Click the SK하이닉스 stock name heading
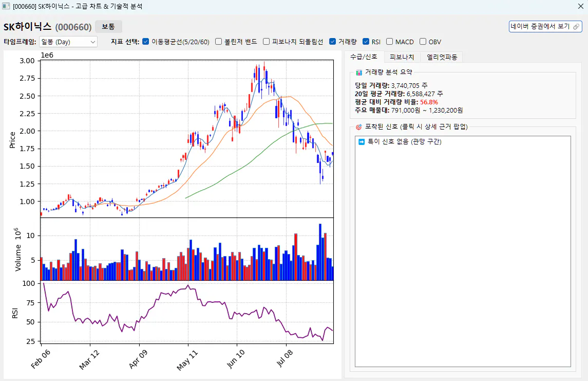 (27, 27)
